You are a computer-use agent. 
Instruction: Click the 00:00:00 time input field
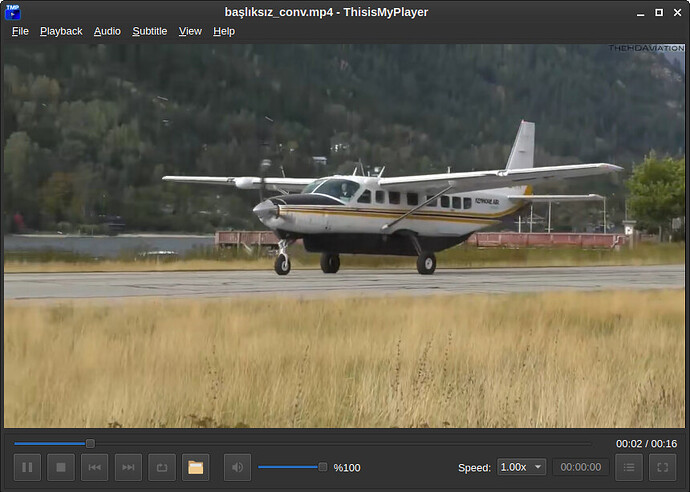tap(581, 467)
